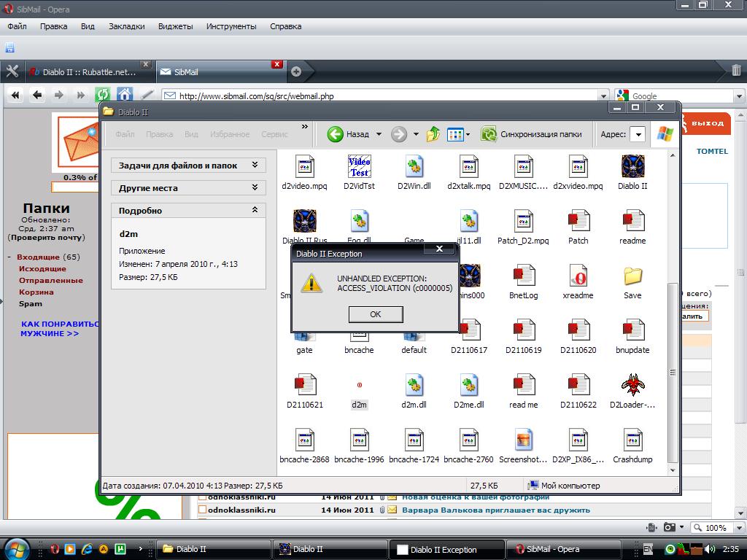Reload the page with Opera's refresh icon
The width and height of the screenshot is (747, 560).
pos(102,95)
